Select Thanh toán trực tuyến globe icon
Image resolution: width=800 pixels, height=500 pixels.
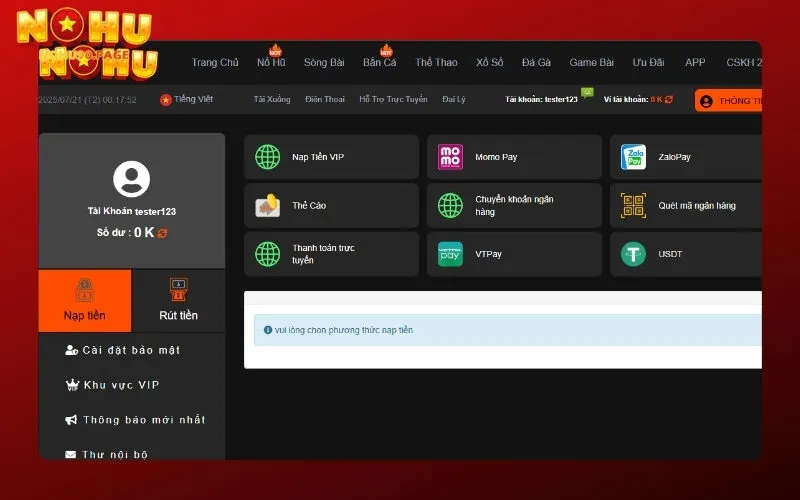pos(267,254)
